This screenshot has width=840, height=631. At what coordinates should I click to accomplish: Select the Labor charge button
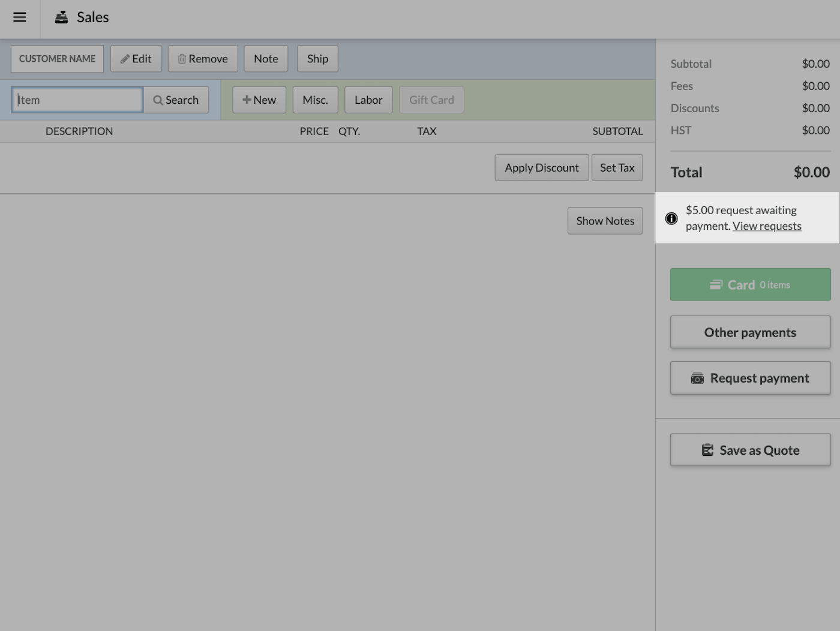coord(368,100)
